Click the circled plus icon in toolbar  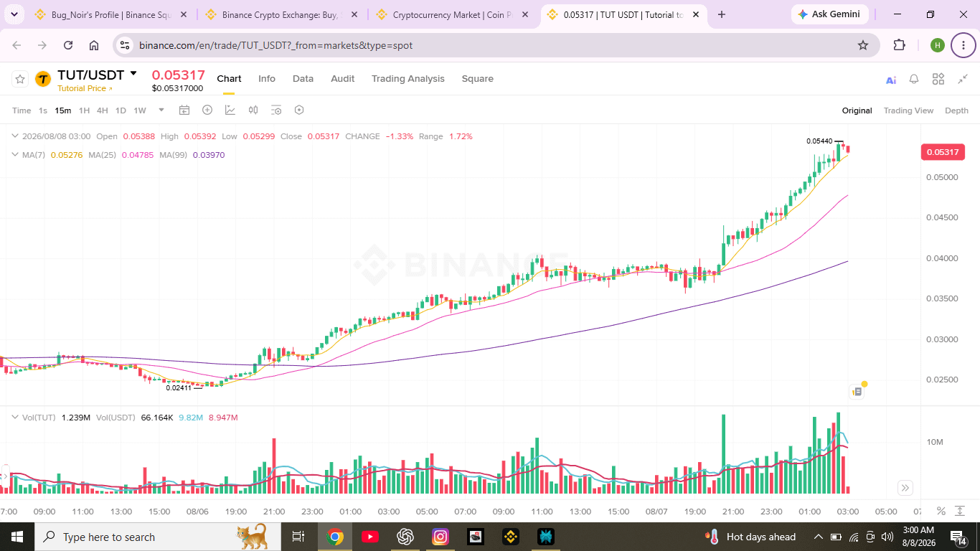pos(207,110)
